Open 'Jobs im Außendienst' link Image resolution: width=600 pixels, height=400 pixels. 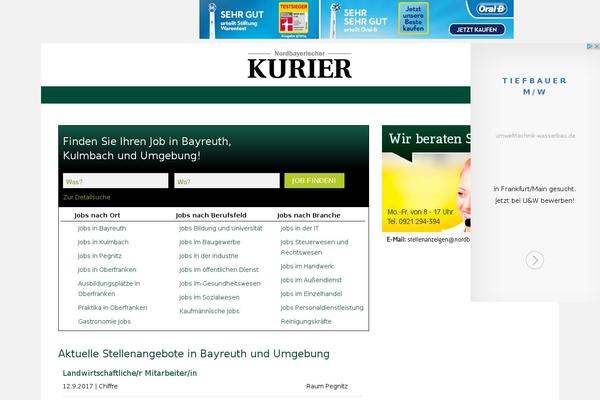[x=311, y=280]
